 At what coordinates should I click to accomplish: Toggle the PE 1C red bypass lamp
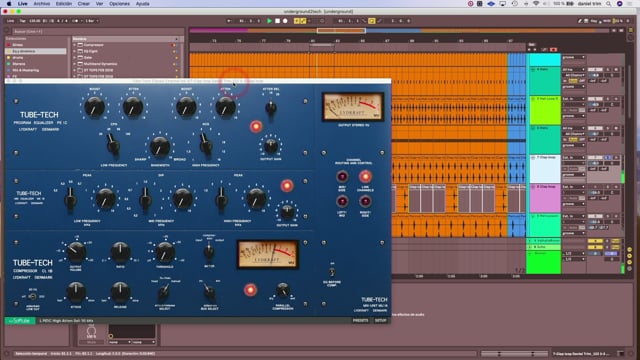[256, 127]
